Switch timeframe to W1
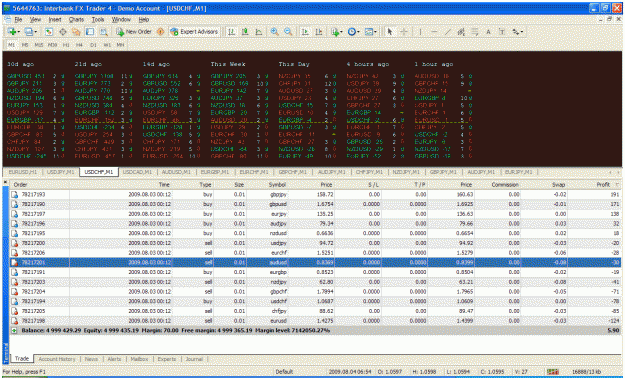This screenshot has width=625, height=378. point(107,45)
